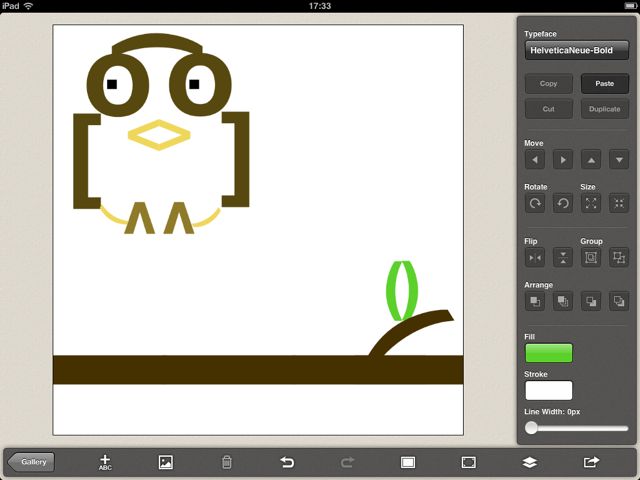This screenshot has width=640, height=480.
Task: Click the 17:33 clock in the status bar
Action: tap(320, 6)
